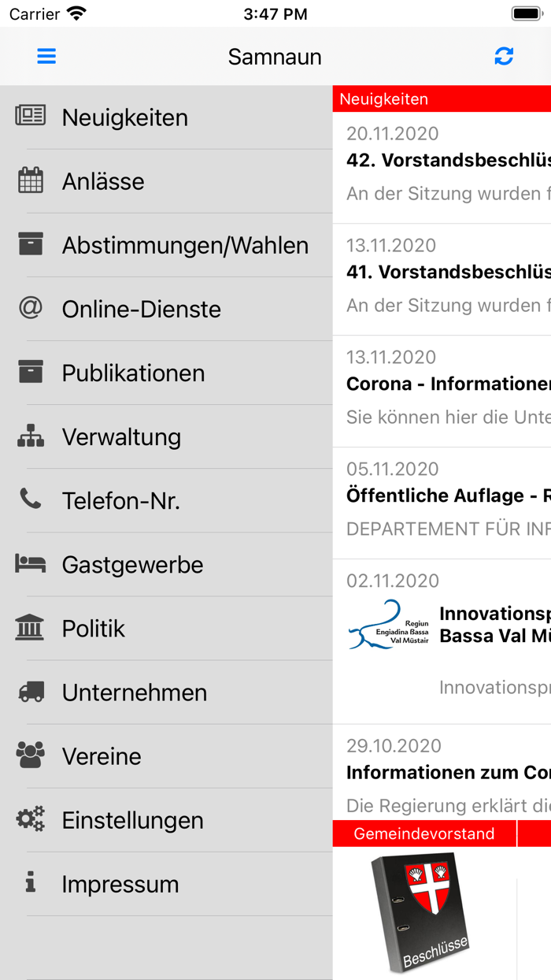This screenshot has width=551, height=980.
Task: Tap the refresh icon in header
Action: 504,56
